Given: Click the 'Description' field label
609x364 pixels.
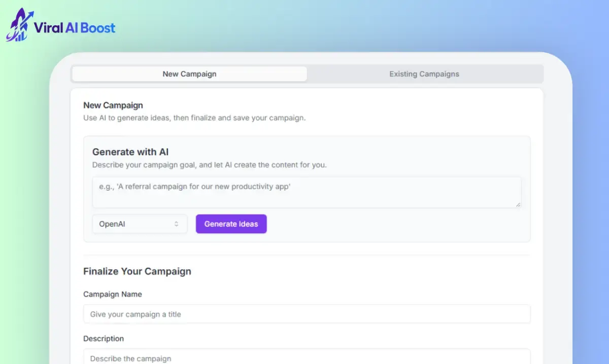Looking at the screenshot, I should click(x=104, y=339).
